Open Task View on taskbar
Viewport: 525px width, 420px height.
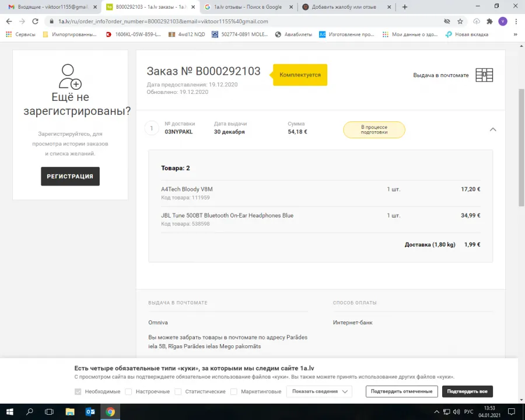[x=49, y=412]
